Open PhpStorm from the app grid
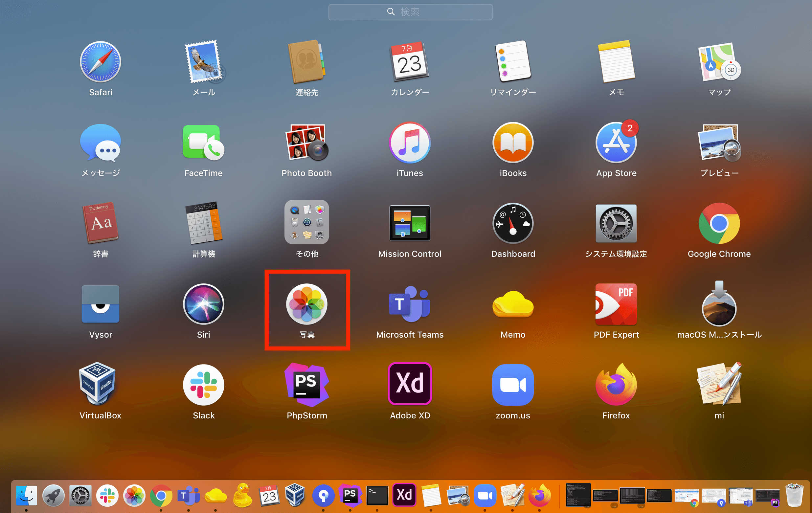The height and width of the screenshot is (513, 812). (306, 385)
